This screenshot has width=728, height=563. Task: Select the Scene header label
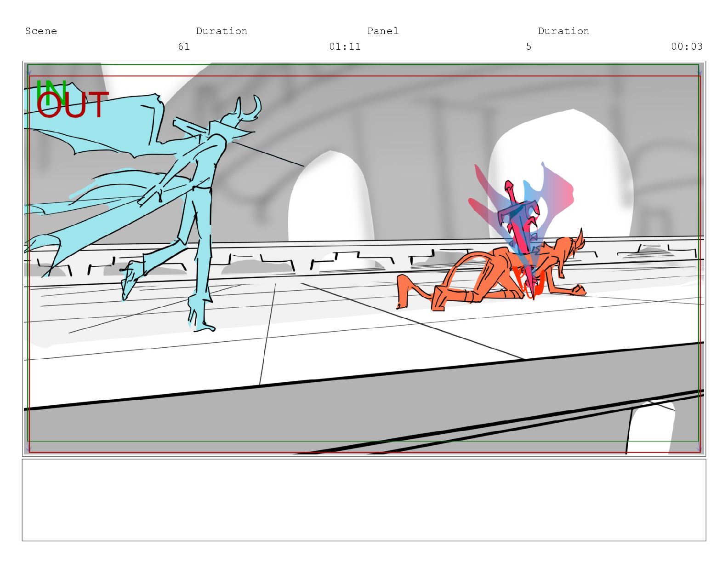[x=41, y=31]
